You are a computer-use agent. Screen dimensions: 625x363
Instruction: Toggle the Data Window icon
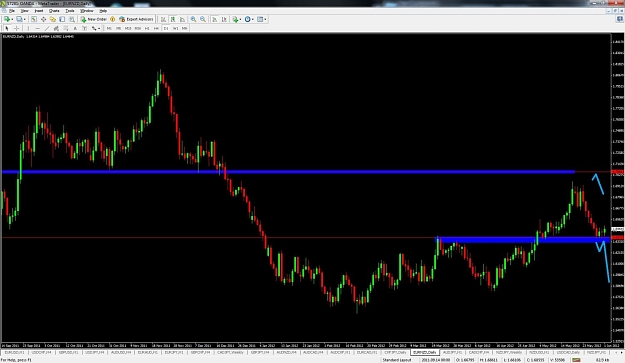[43, 19]
